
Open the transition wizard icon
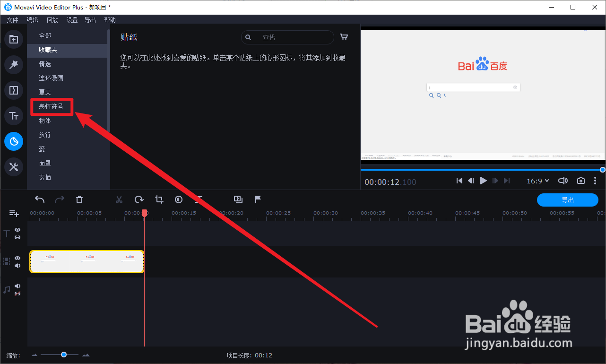coord(238,199)
